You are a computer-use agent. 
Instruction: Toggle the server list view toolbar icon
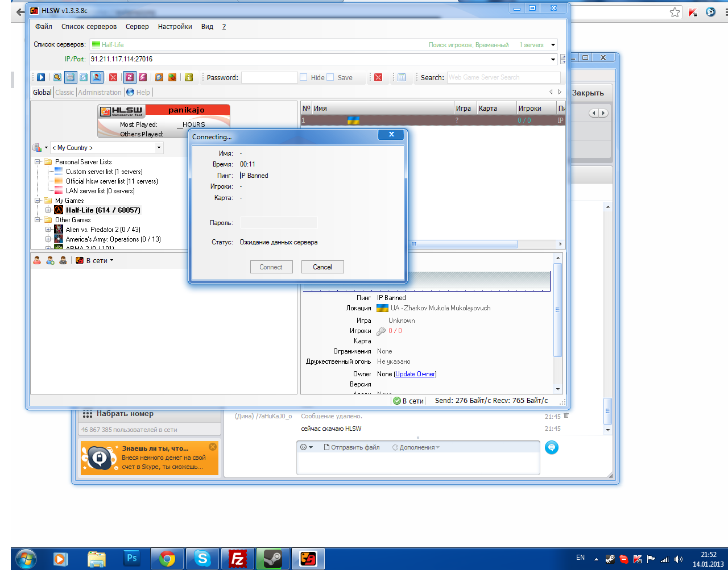tap(71, 77)
